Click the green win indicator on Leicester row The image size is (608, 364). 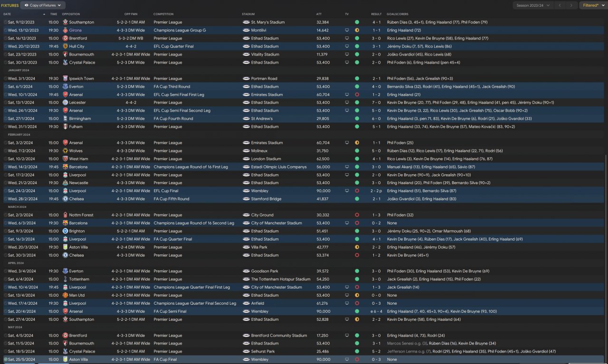(357, 103)
